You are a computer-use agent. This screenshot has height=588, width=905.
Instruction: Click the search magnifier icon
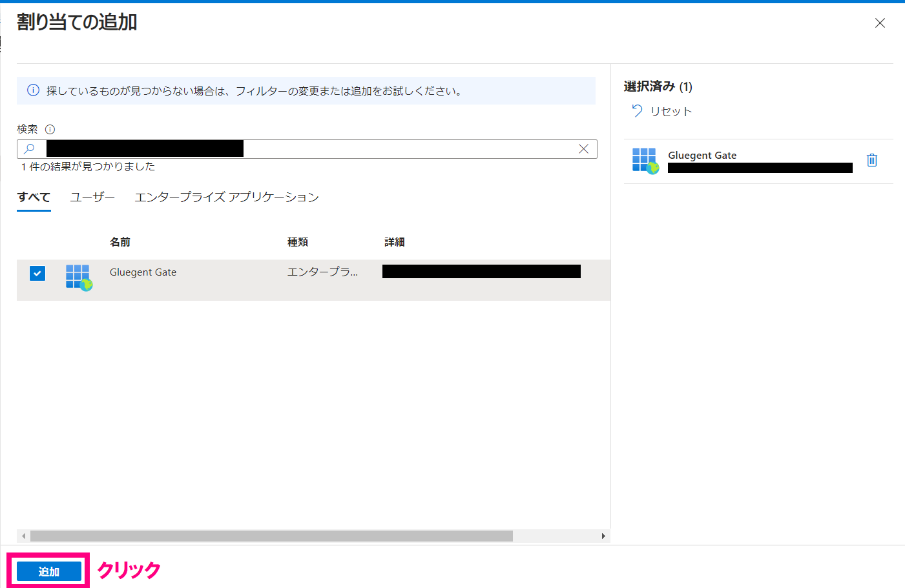point(30,148)
